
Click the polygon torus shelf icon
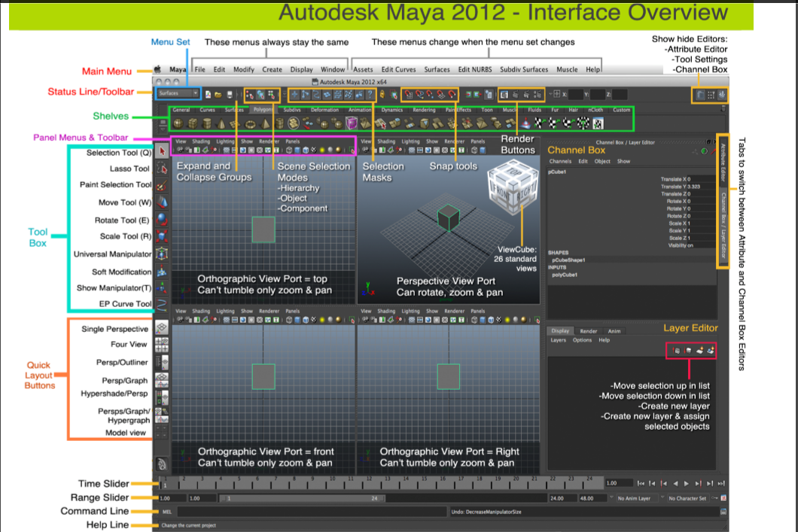coord(250,123)
